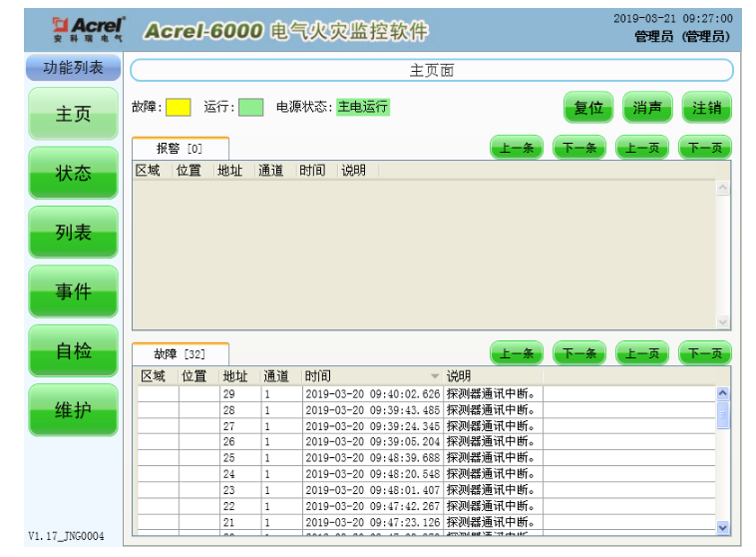Click alarm table 时间 column header
The width and height of the screenshot is (756, 557).
[x=316, y=171]
